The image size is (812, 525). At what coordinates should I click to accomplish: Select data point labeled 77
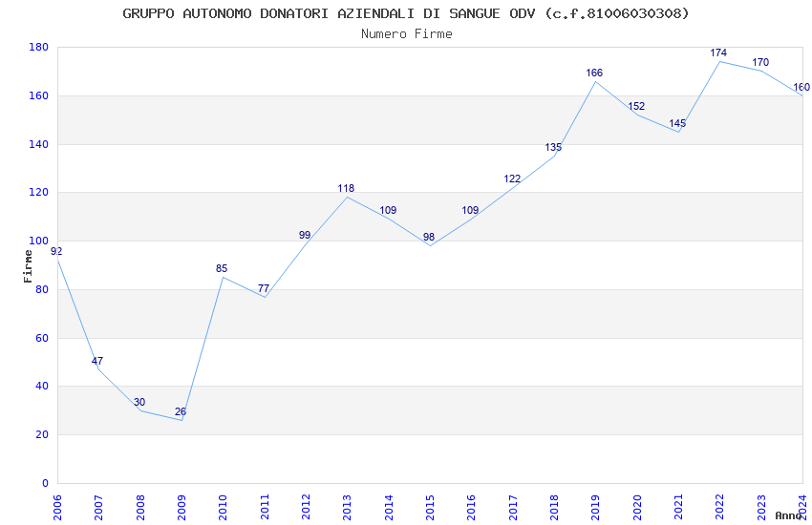(x=264, y=288)
